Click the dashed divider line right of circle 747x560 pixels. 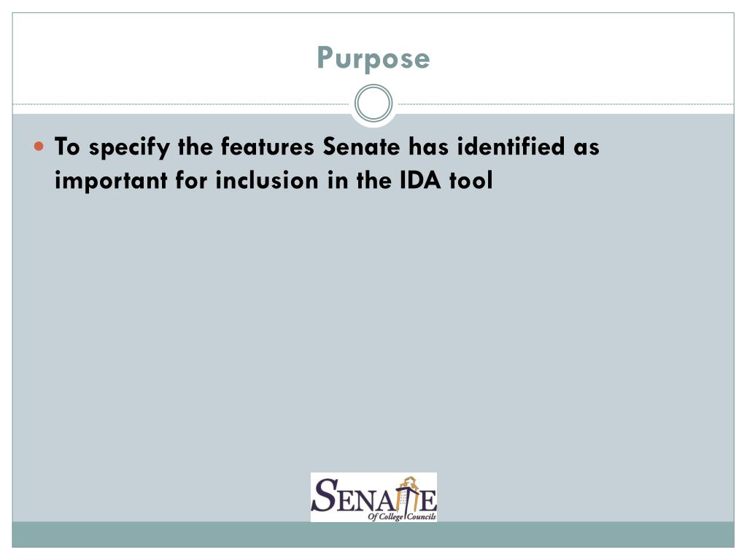(566, 104)
